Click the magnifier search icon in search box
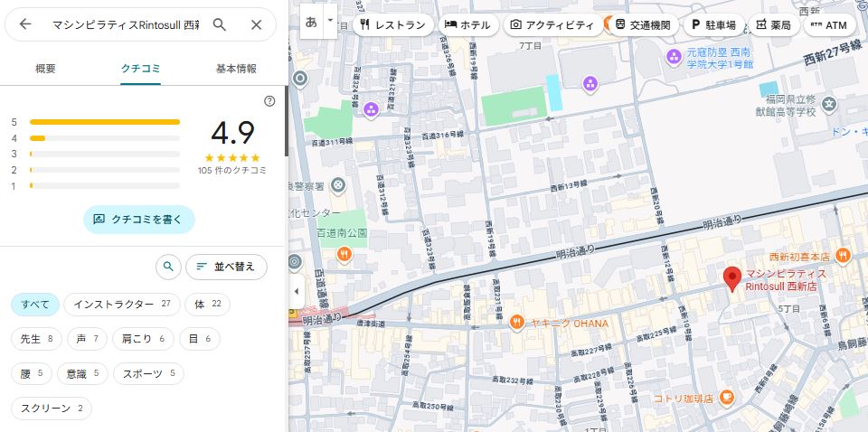The image size is (868, 432). coord(220,24)
